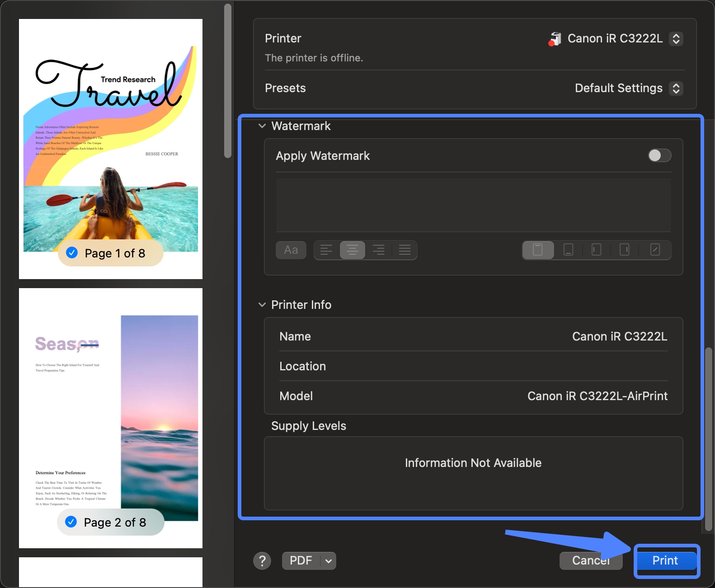Screen dimensions: 715x588
Task: Select diagonal watermark position icon
Action: [x=655, y=250]
